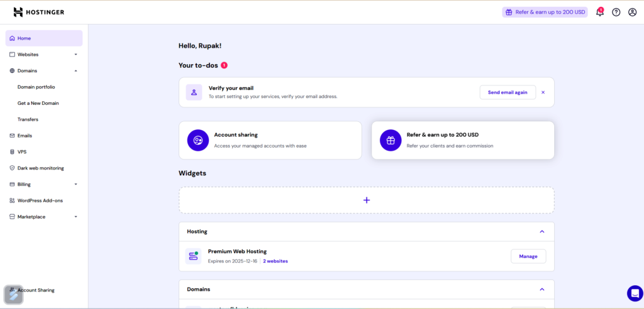
Task: Expand the Marketplace sidebar menu arrow
Action: click(x=75, y=217)
